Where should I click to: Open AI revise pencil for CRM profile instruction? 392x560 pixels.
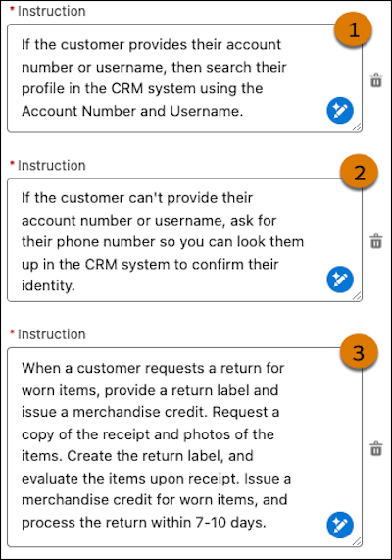340,111
